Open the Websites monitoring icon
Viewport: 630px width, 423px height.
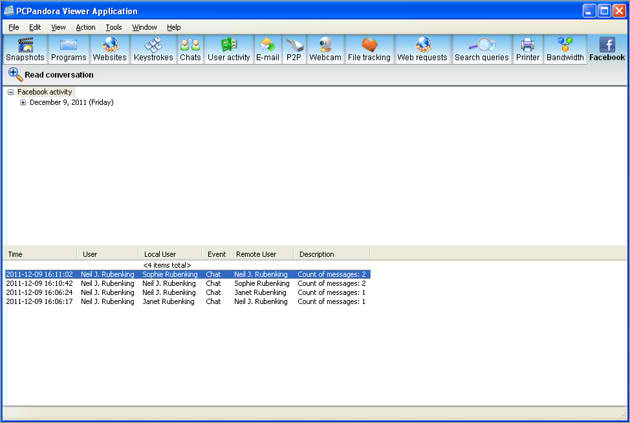click(x=110, y=50)
